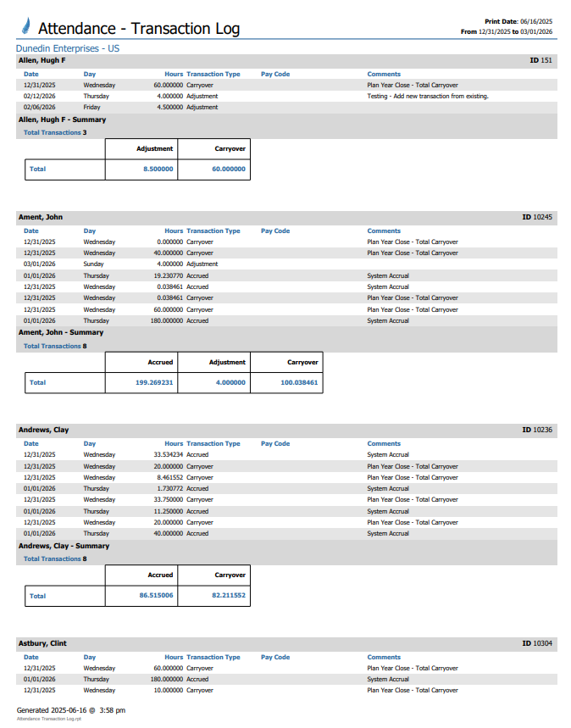The height and width of the screenshot is (728, 571).
Task: Click the Accrued total 199.269231
Action: click(x=152, y=382)
